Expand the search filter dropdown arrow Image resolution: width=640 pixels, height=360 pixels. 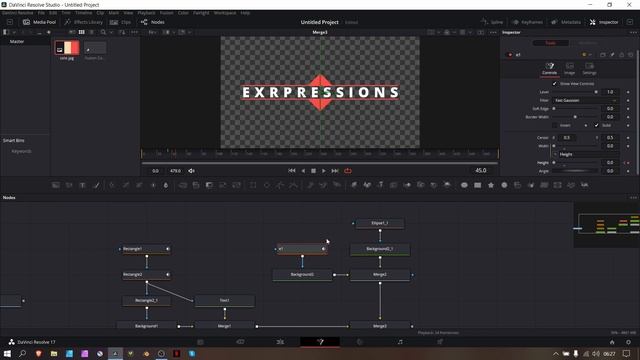(x=111, y=32)
